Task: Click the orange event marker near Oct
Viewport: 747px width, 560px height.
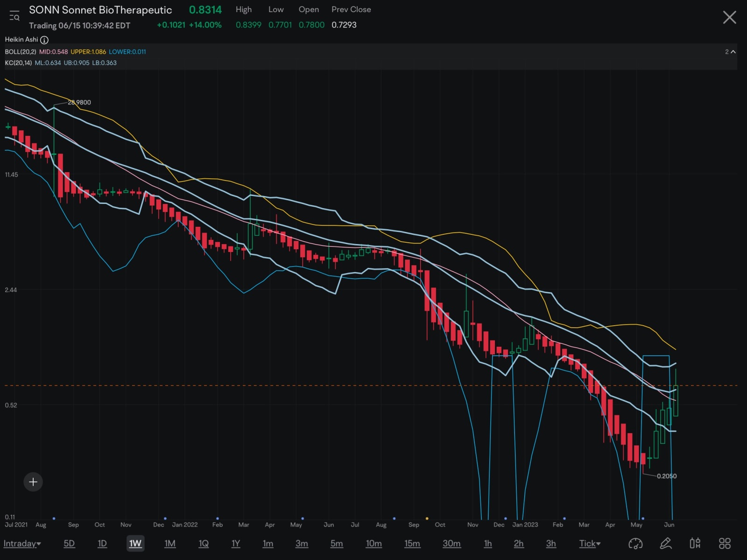Action: [x=427, y=518]
